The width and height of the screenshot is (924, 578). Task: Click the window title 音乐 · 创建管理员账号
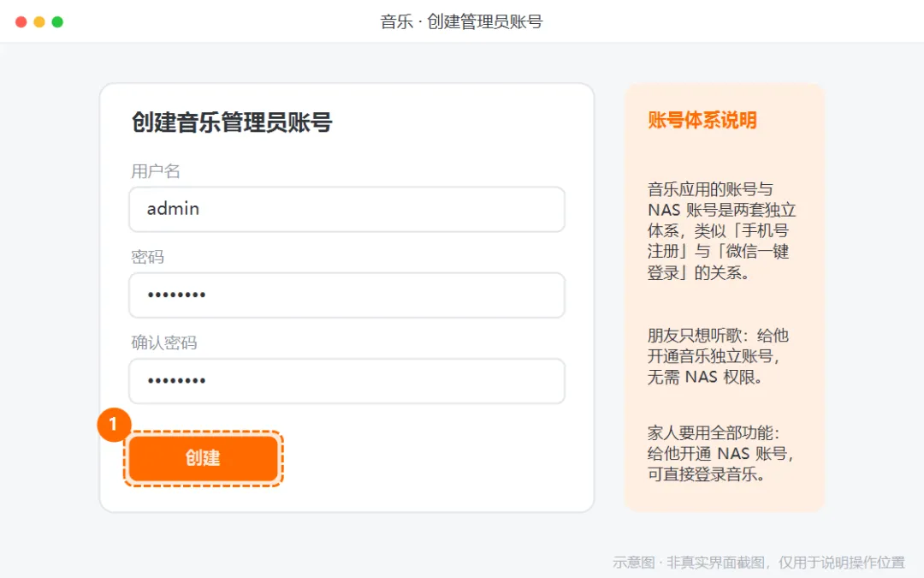pyautogui.click(x=461, y=21)
